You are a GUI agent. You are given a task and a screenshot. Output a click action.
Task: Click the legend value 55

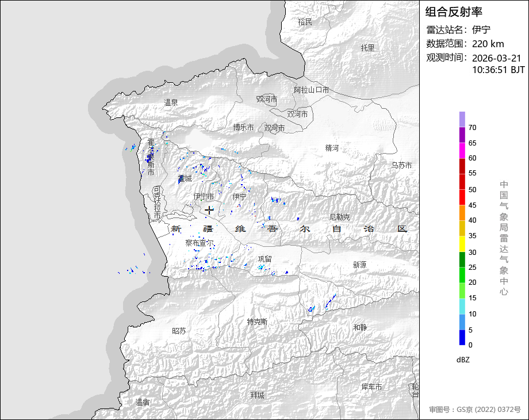coord(472,173)
